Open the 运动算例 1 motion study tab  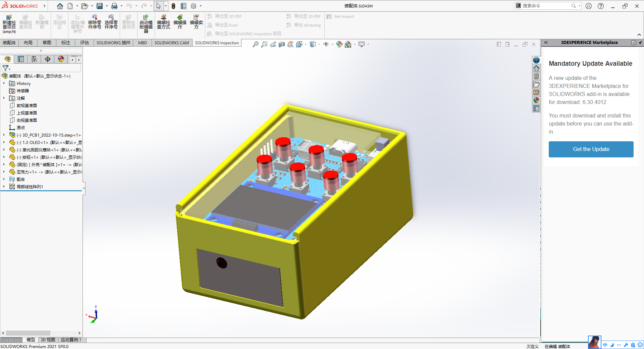pyautogui.click(x=71, y=340)
